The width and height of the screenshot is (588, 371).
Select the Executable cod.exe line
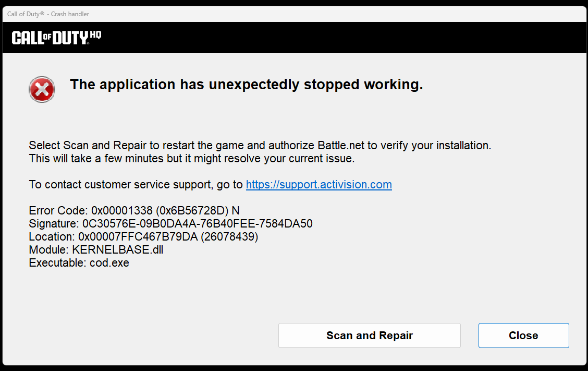click(x=79, y=262)
